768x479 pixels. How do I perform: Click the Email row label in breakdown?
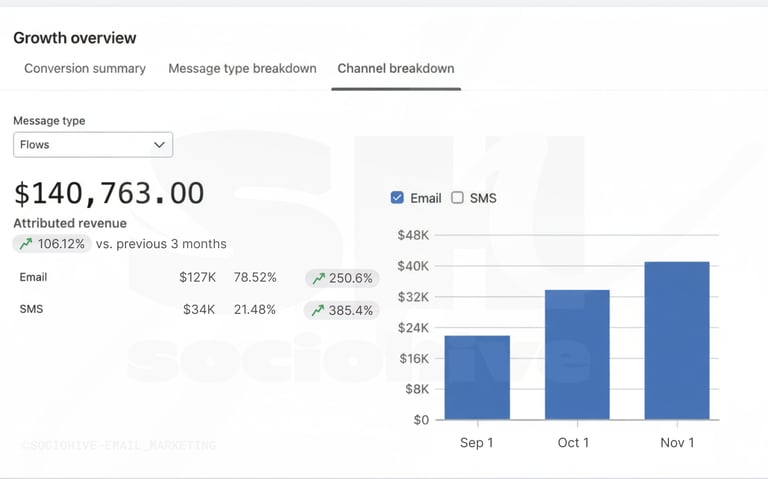[33, 277]
